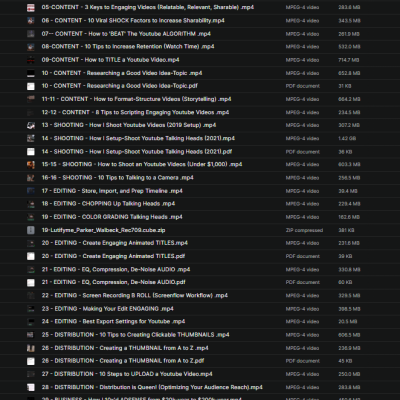Select name '17 - EDITING - Store, Import, and Prep Timeline .mp4'
400x400 pixels.
tap(112, 191)
